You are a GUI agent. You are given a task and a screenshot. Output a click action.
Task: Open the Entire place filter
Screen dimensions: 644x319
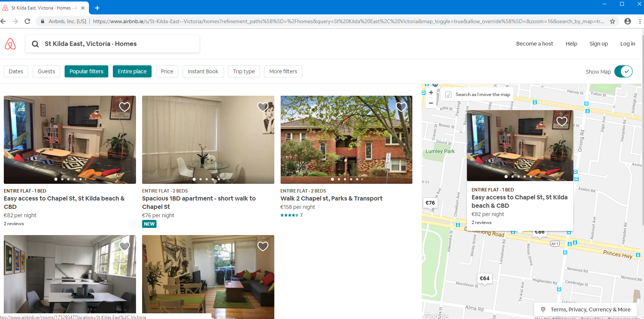click(132, 71)
